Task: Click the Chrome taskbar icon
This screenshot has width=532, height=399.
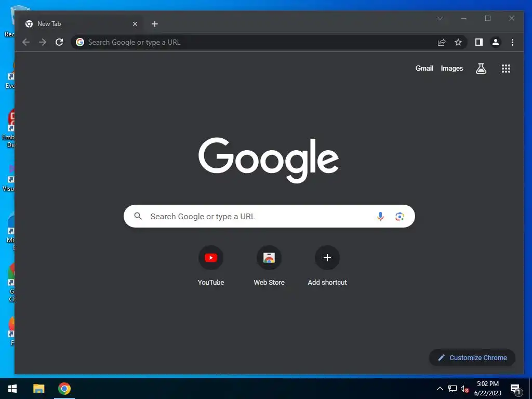Action: click(64, 389)
